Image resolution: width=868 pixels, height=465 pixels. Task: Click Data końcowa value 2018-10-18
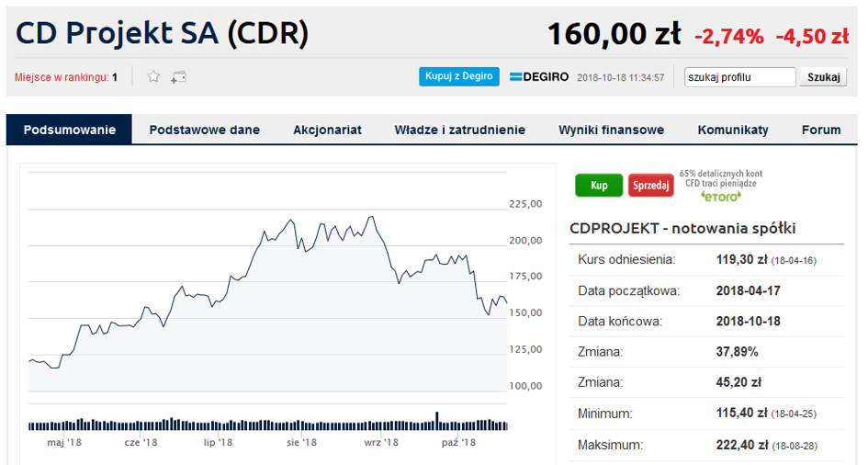(x=748, y=321)
